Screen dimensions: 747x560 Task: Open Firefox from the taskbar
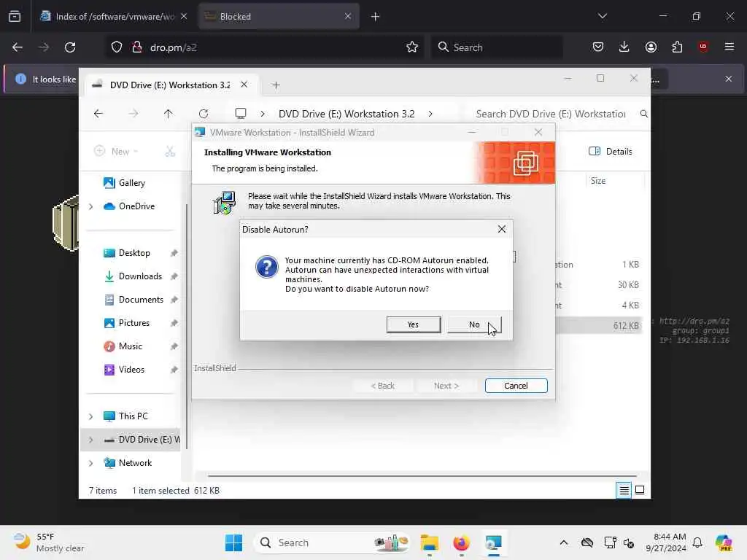pyautogui.click(x=461, y=542)
